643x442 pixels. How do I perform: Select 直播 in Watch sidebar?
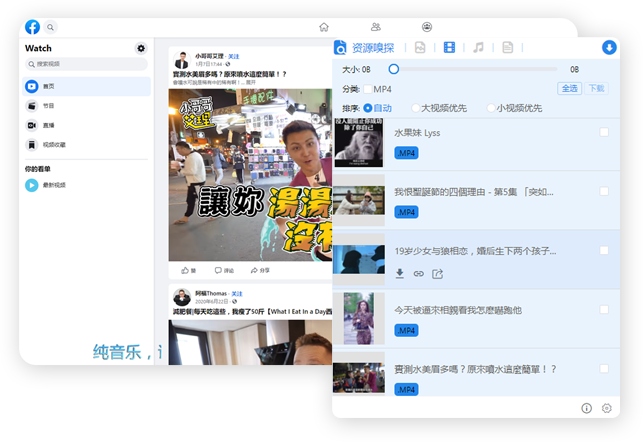[87, 125]
